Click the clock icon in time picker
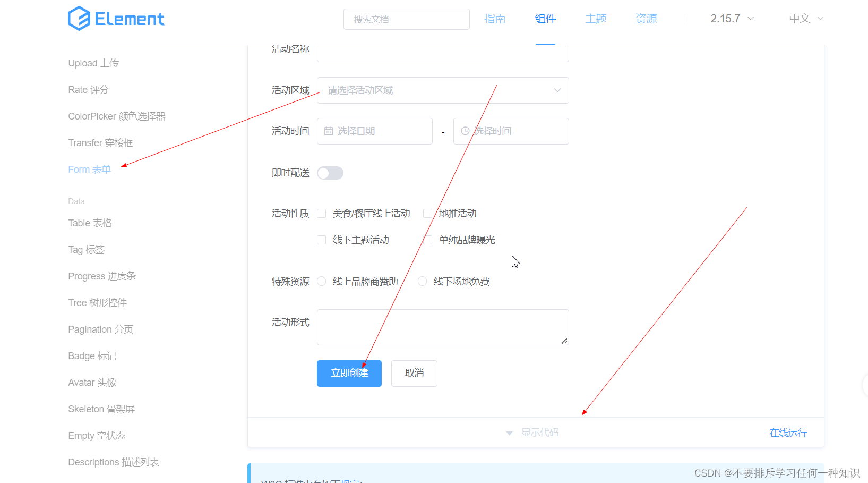The image size is (868, 483). (x=465, y=131)
